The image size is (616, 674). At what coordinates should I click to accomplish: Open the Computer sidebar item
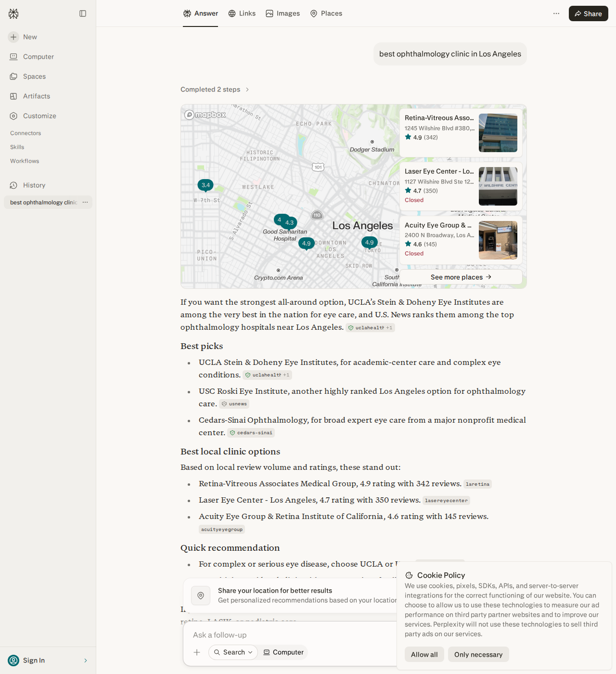32,57
